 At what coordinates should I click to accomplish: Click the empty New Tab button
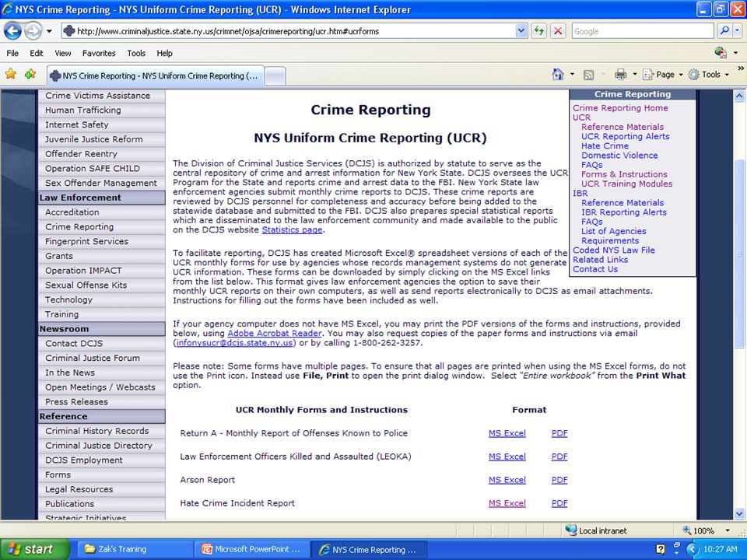coord(275,76)
